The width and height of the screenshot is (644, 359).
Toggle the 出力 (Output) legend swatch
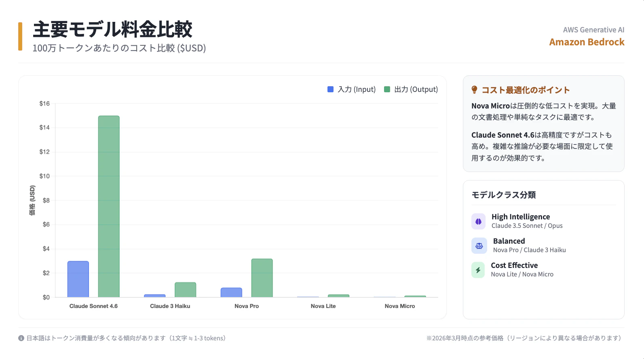[x=387, y=89]
